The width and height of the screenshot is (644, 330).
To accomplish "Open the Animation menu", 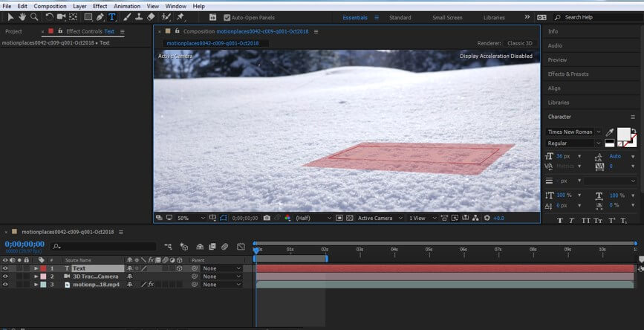I will click(126, 6).
